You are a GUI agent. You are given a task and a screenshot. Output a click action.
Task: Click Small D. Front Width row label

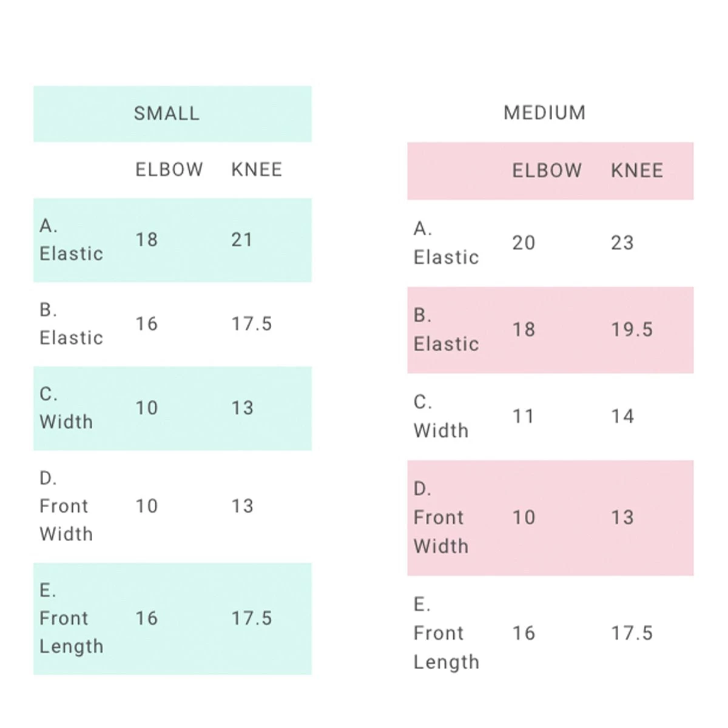click(x=66, y=506)
